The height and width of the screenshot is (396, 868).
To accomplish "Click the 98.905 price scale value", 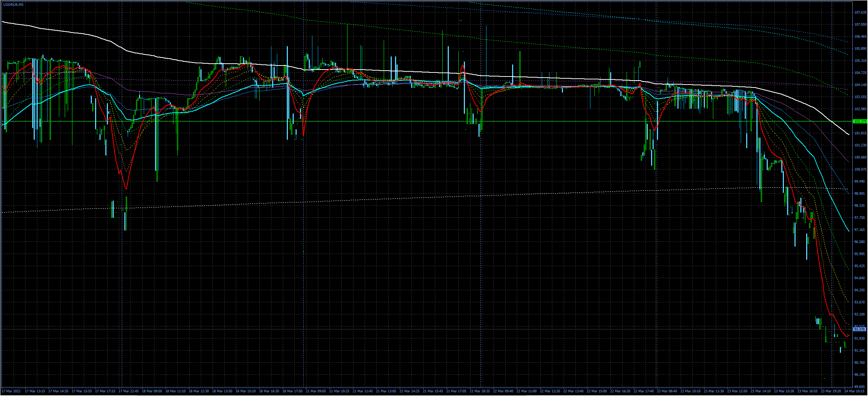I will pyautogui.click(x=860, y=194).
